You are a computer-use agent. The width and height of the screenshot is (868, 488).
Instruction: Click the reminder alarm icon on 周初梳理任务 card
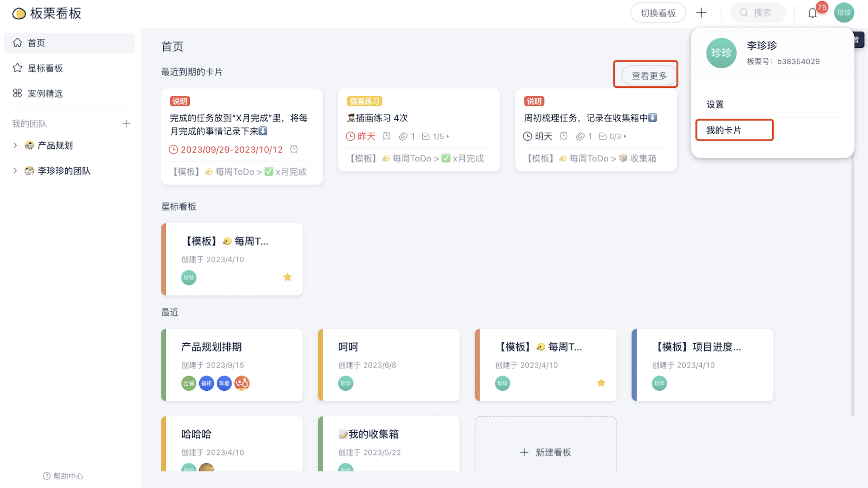563,136
